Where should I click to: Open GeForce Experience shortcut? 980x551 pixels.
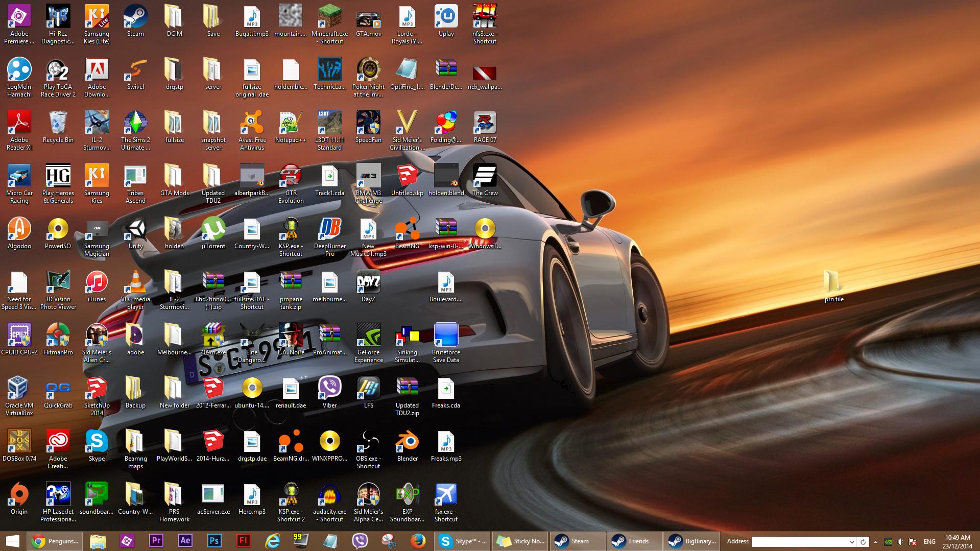pyautogui.click(x=368, y=342)
